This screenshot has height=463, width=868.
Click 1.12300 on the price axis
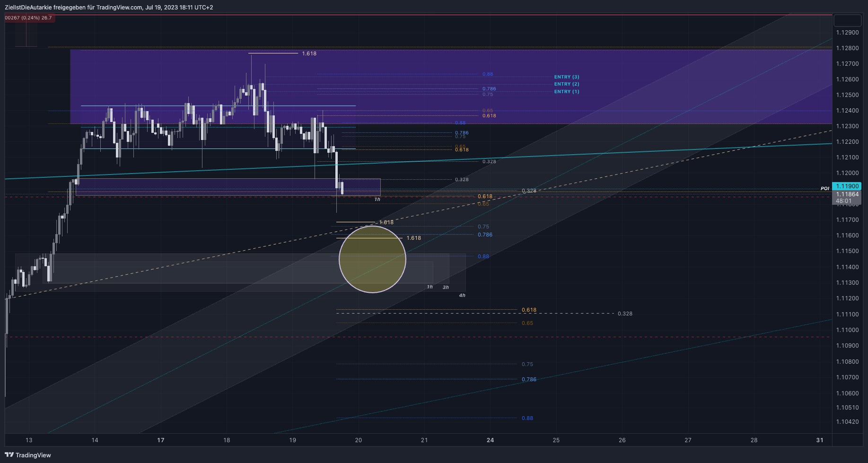[847, 126]
